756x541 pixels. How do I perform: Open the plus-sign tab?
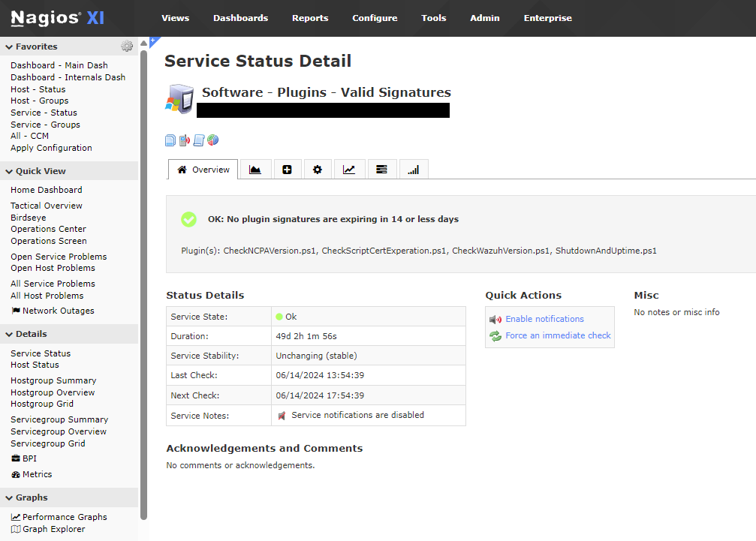pyautogui.click(x=287, y=170)
